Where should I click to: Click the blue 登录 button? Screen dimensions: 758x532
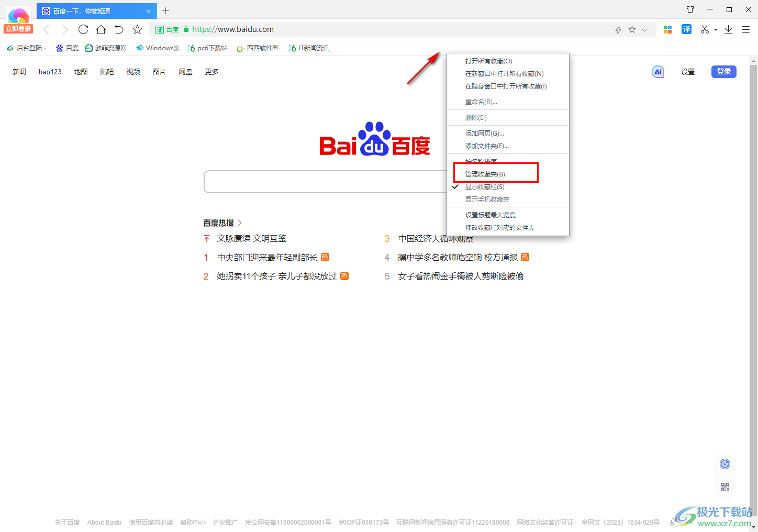click(x=724, y=72)
